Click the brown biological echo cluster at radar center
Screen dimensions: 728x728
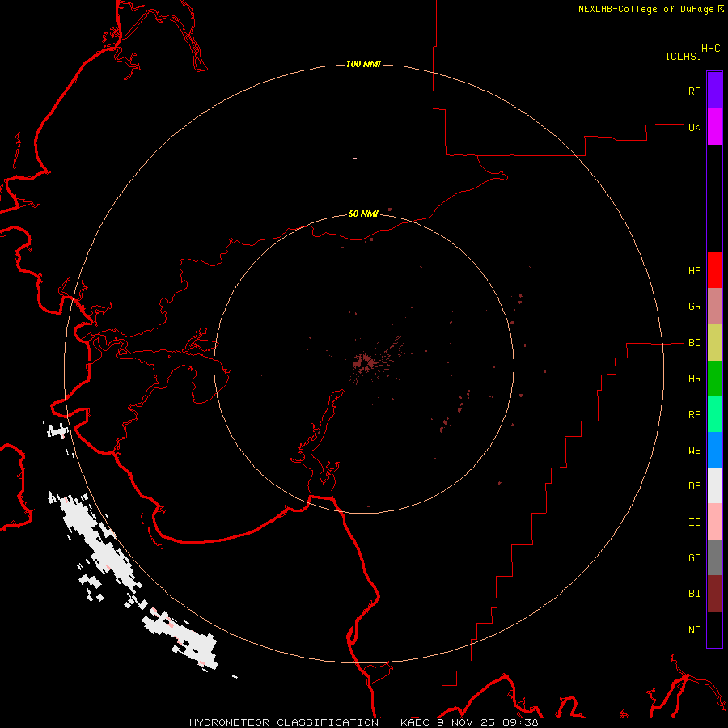pos(365,363)
